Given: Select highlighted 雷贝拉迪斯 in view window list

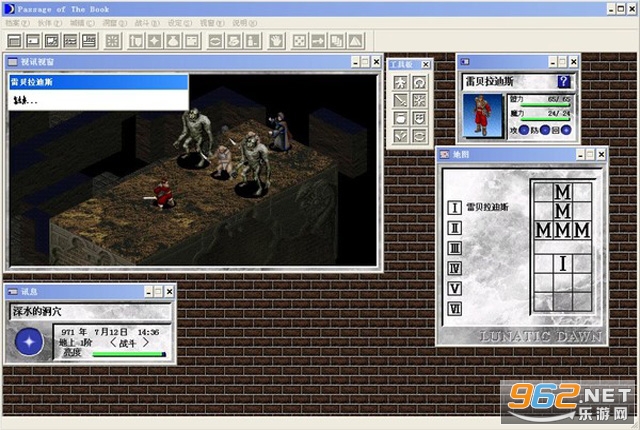Looking at the screenshot, I should point(98,82).
